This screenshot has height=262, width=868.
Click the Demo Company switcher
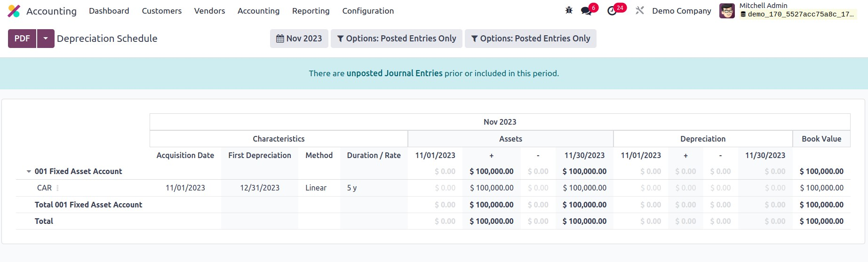[681, 11]
